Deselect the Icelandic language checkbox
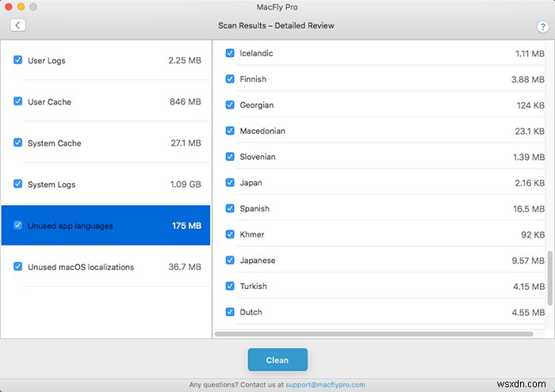 230,53
